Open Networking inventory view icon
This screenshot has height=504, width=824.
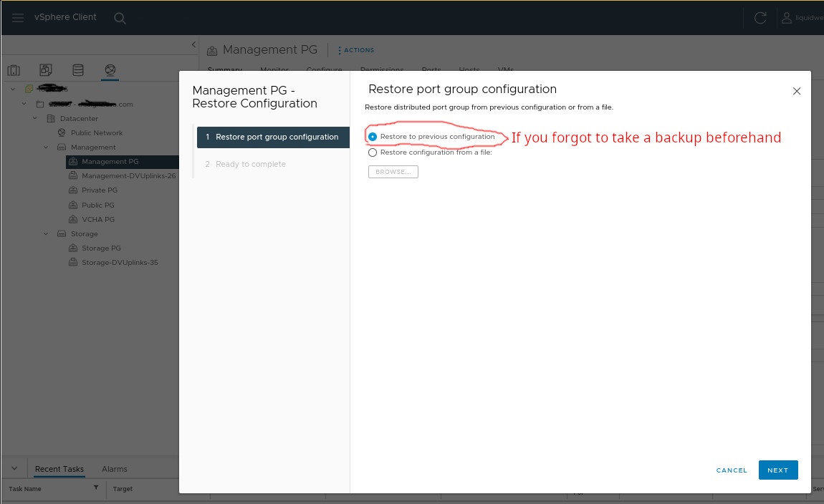[110, 70]
